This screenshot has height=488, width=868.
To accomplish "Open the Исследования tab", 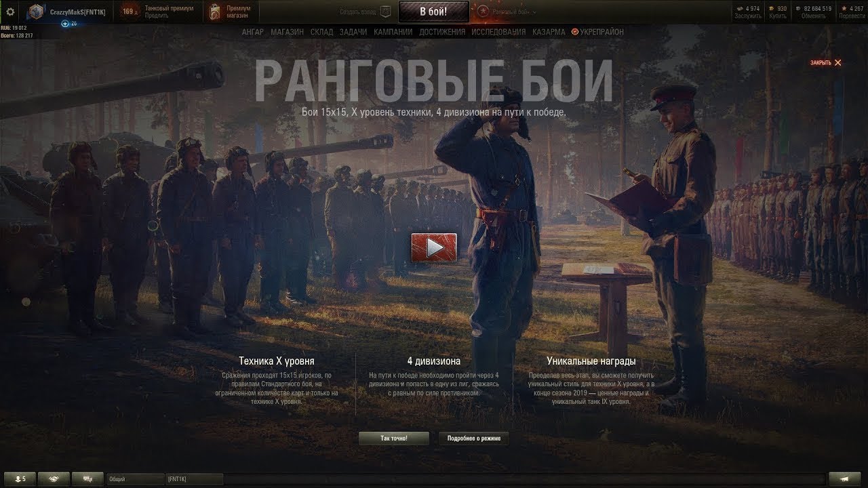I will 498,32.
